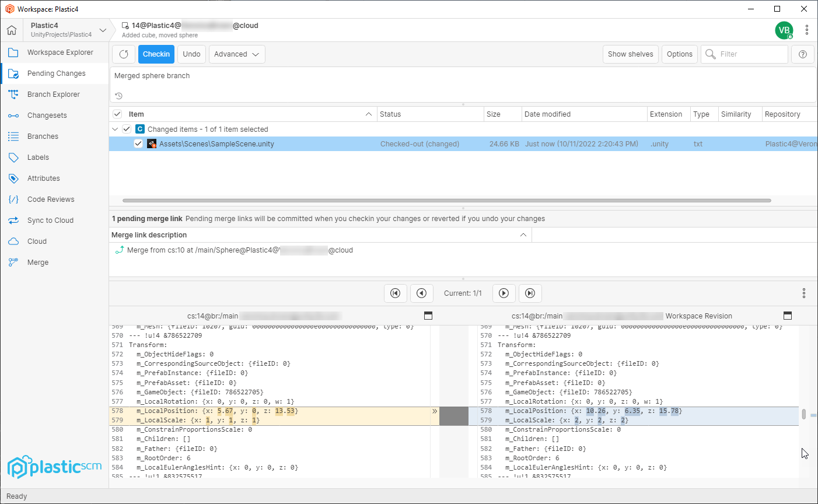Screen dimensions: 818x504
Task: Switch to the Changesets view
Action: pyautogui.click(x=47, y=116)
